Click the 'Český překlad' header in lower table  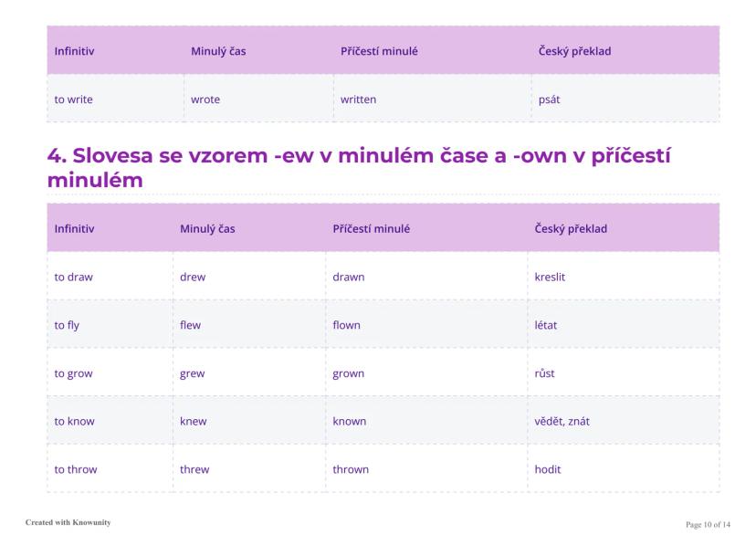tap(571, 228)
